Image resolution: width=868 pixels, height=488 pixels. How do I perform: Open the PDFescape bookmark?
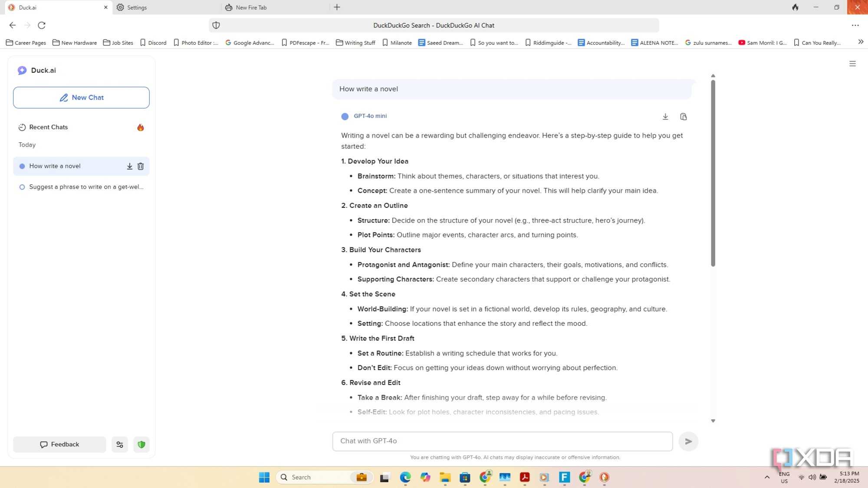point(306,43)
